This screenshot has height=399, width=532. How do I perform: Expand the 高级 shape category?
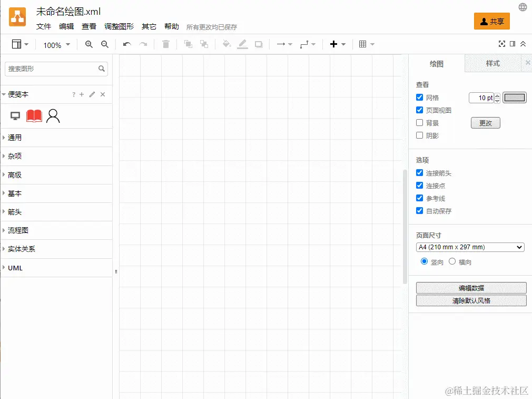[56, 175]
